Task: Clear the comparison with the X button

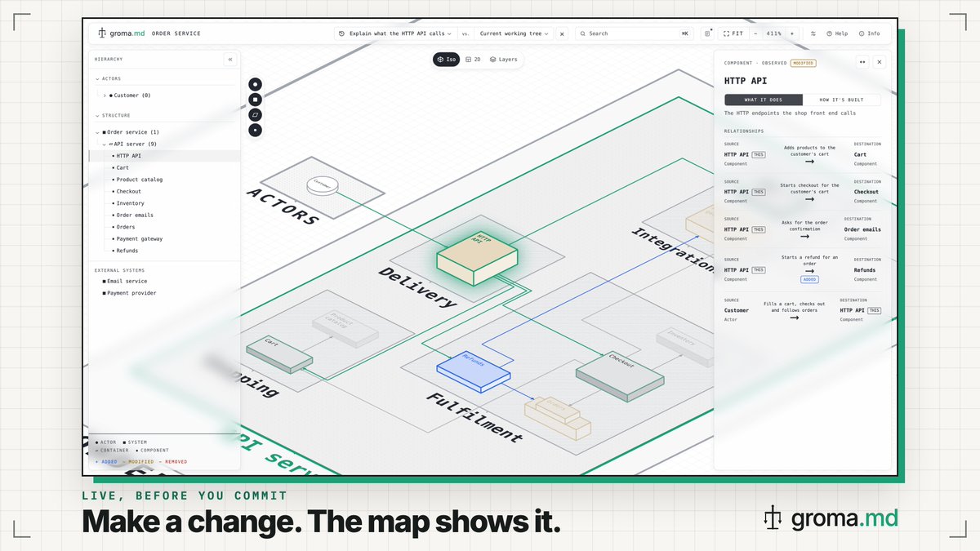Action: tap(562, 33)
